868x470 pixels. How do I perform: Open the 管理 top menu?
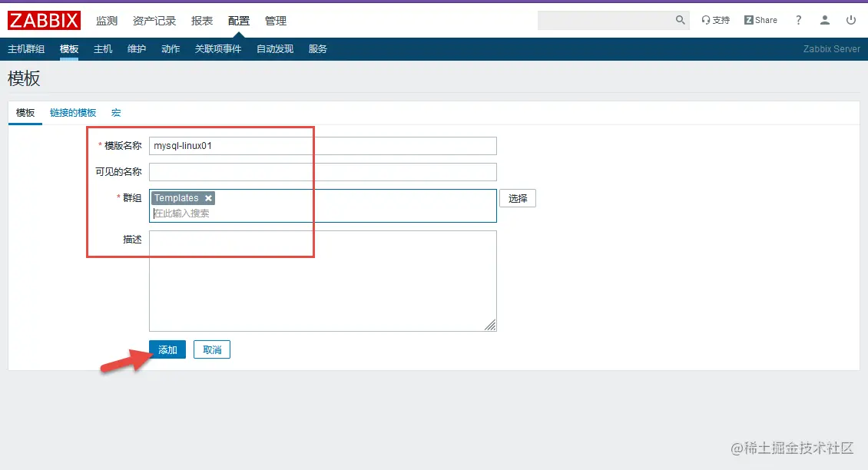(276, 21)
